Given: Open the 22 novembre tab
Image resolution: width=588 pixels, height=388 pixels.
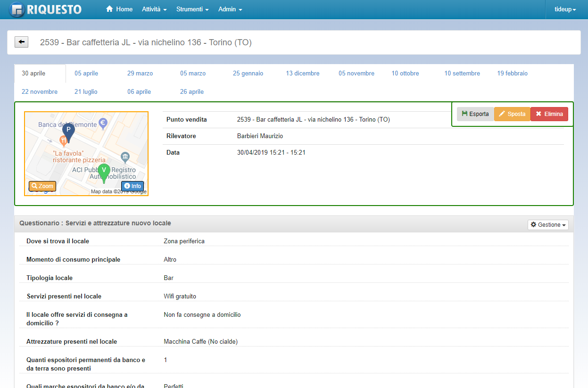Looking at the screenshot, I should click(x=40, y=92).
